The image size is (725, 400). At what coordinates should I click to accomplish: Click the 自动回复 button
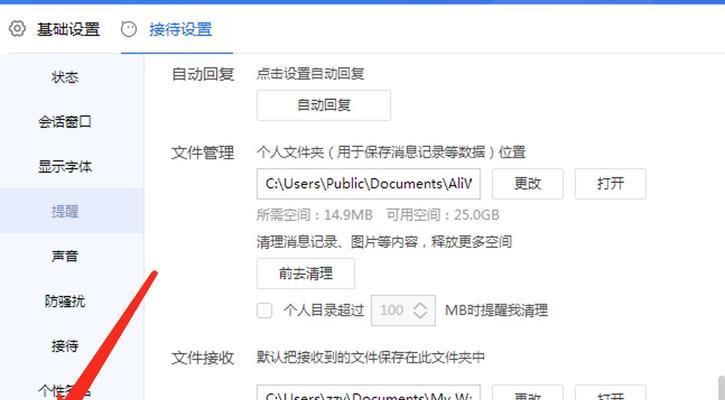[x=324, y=105]
